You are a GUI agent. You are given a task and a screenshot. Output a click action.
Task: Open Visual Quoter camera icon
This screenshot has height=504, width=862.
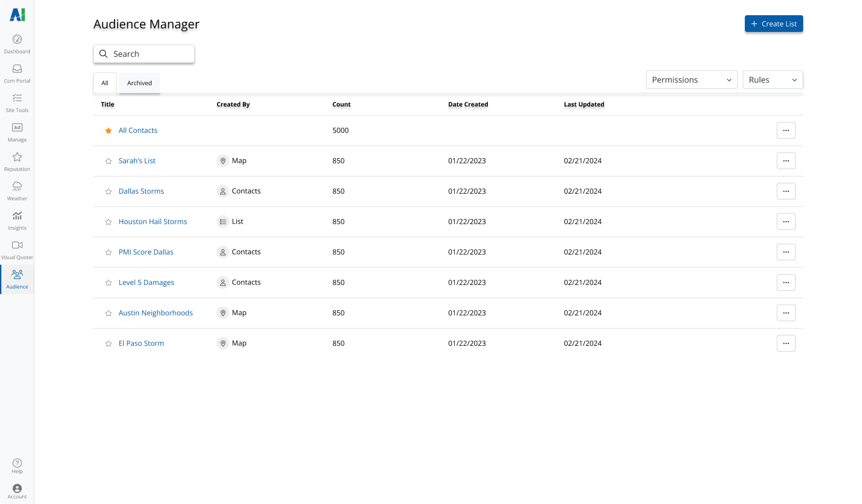[17, 245]
